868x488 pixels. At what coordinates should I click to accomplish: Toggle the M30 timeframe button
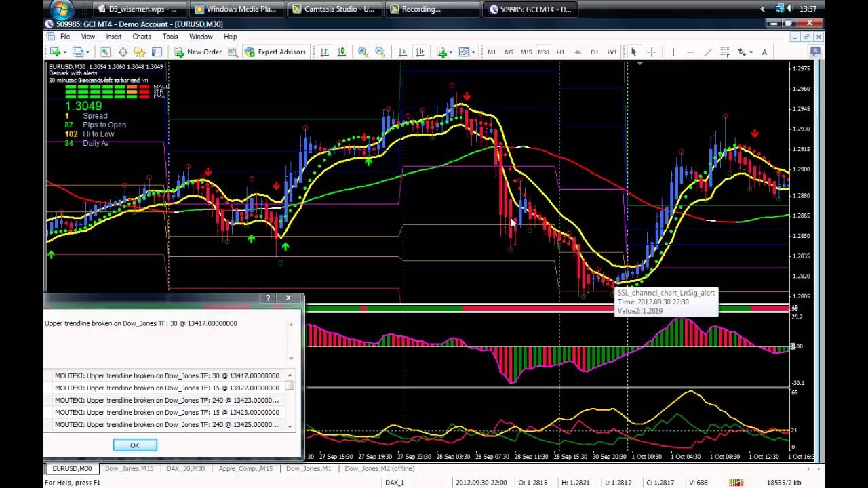(543, 52)
